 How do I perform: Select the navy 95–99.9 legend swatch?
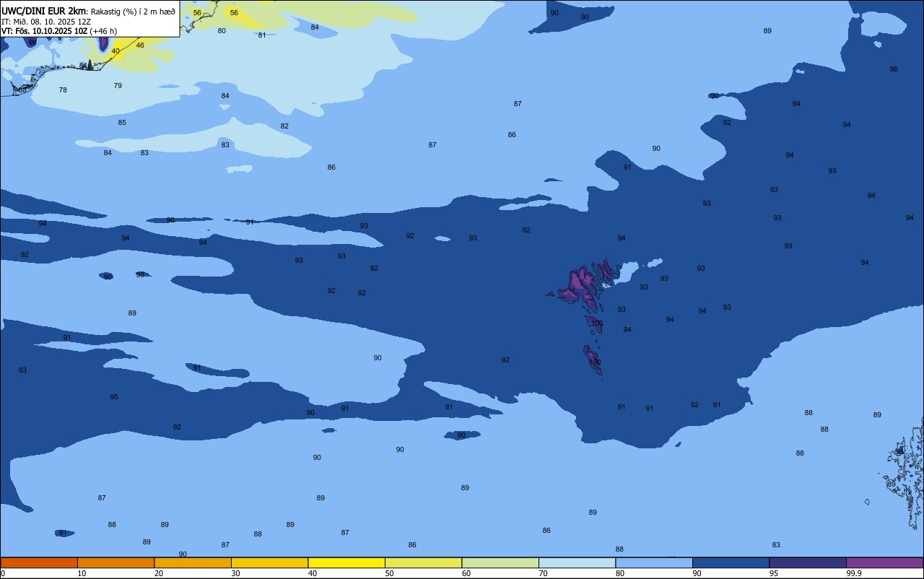pyautogui.click(x=808, y=562)
